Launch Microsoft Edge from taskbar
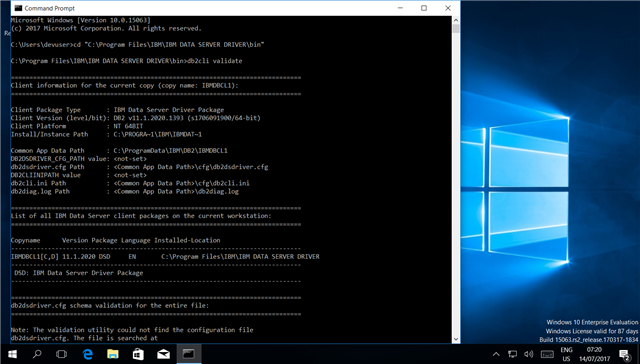The width and height of the screenshot is (640, 364). [x=88, y=354]
